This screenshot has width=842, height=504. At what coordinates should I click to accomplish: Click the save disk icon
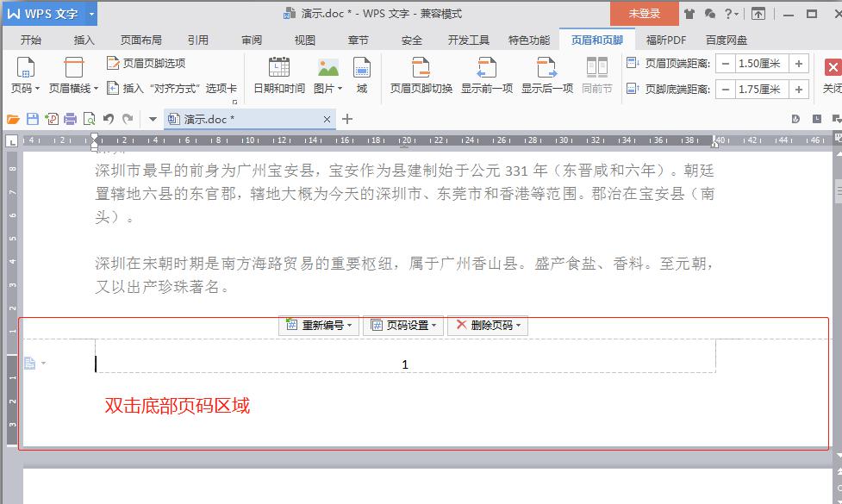[32, 119]
